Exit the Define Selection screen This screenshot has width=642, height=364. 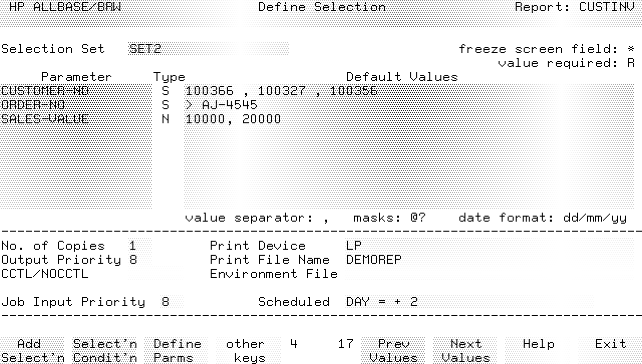[x=610, y=344]
